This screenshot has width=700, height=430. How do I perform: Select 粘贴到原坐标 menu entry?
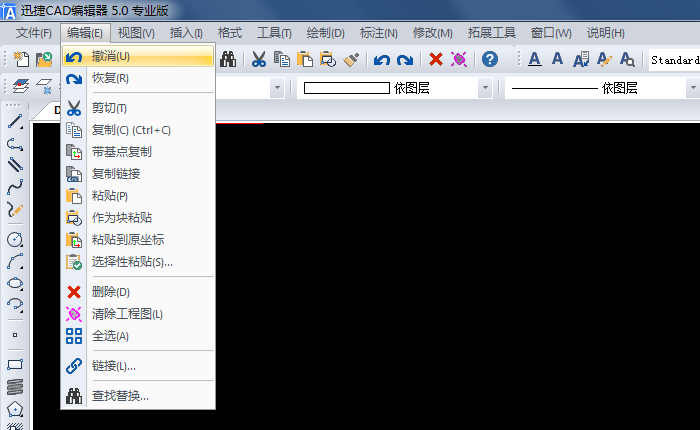(138, 239)
